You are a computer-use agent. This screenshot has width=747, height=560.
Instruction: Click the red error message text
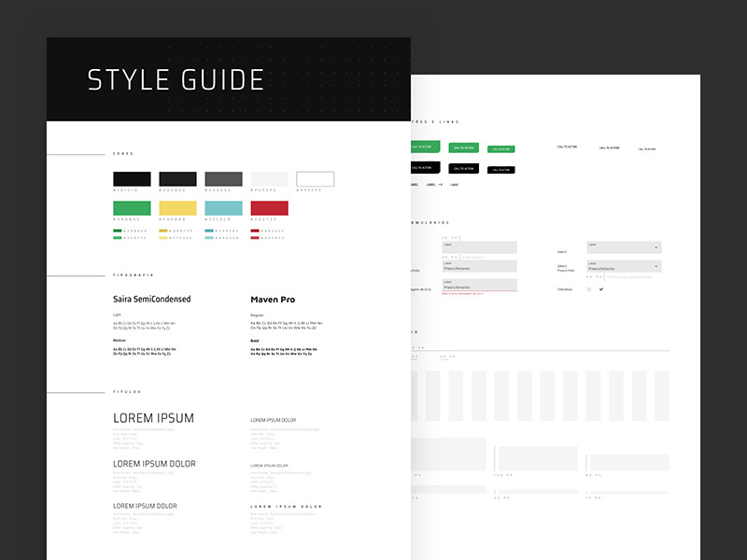(462, 294)
